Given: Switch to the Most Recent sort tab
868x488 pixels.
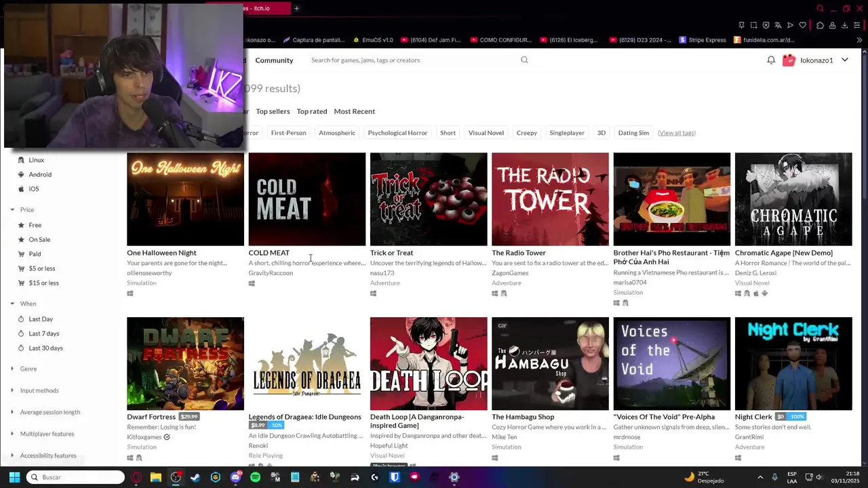Looking at the screenshot, I should coord(354,111).
